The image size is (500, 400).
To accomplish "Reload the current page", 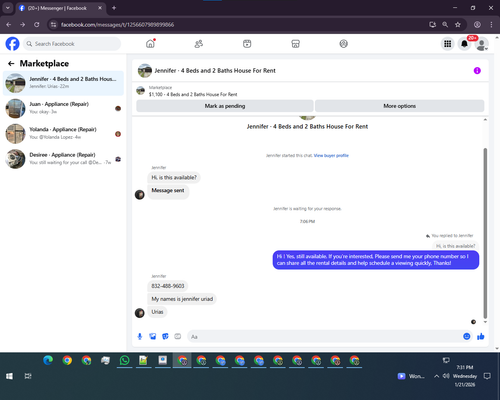I will coord(37,25).
